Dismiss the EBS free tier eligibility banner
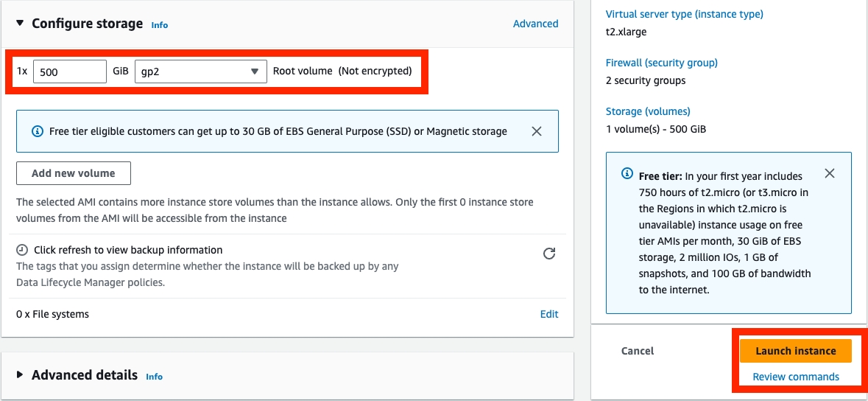Image resolution: width=868 pixels, height=401 pixels. pos(537,131)
